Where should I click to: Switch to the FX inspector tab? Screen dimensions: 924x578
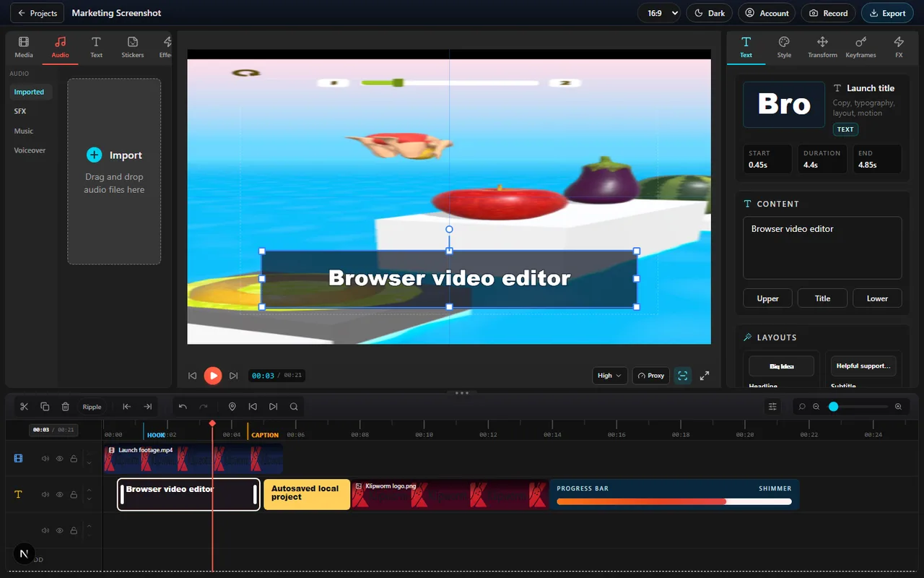(x=899, y=47)
